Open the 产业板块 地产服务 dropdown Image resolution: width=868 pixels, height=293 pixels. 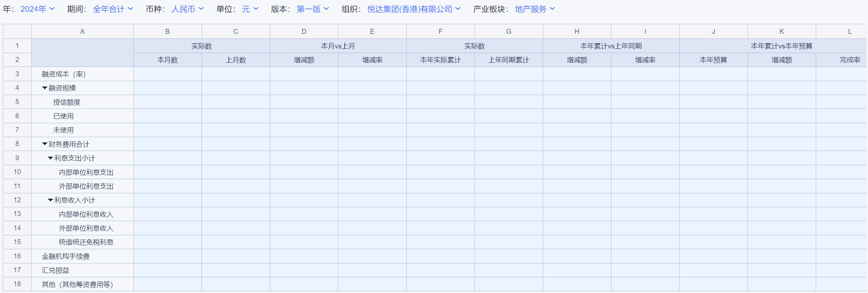coord(534,9)
